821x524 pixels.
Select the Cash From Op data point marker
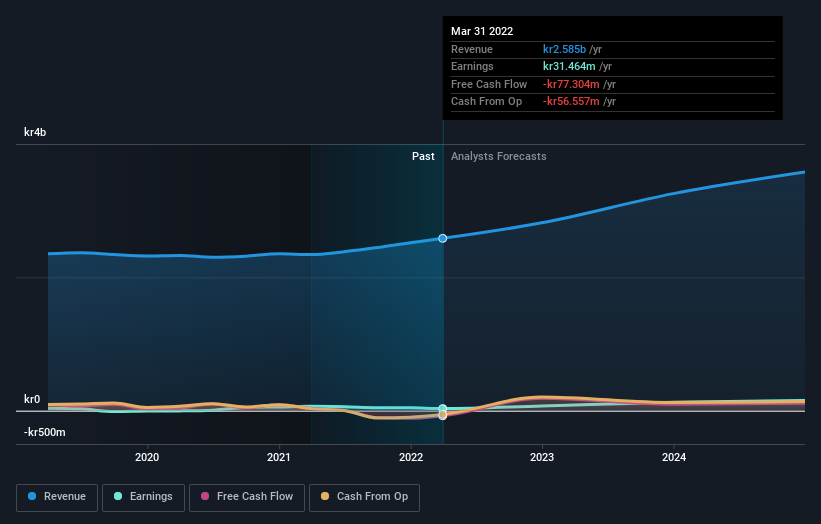tap(442, 415)
